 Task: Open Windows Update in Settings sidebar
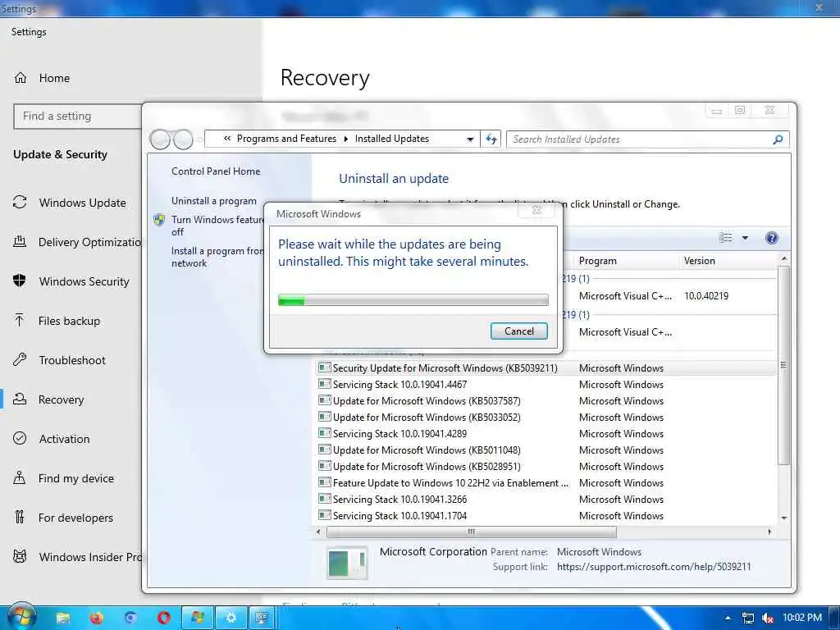pos(83,203)
